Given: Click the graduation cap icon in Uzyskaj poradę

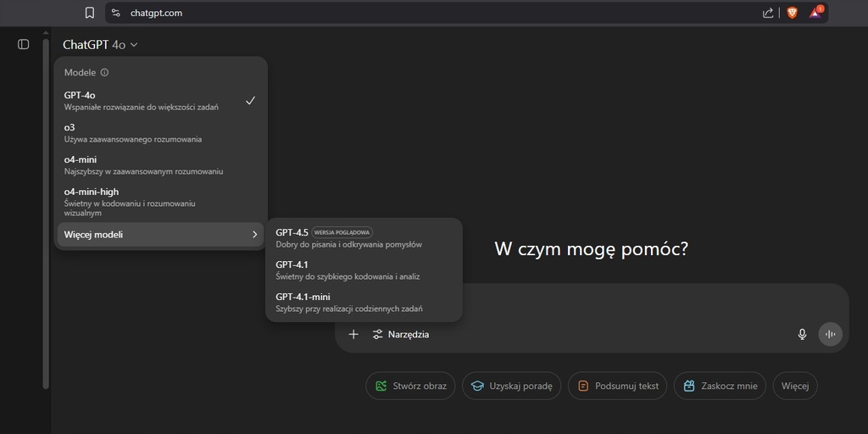Looking at the screenshot, I should tap(477, 386).
